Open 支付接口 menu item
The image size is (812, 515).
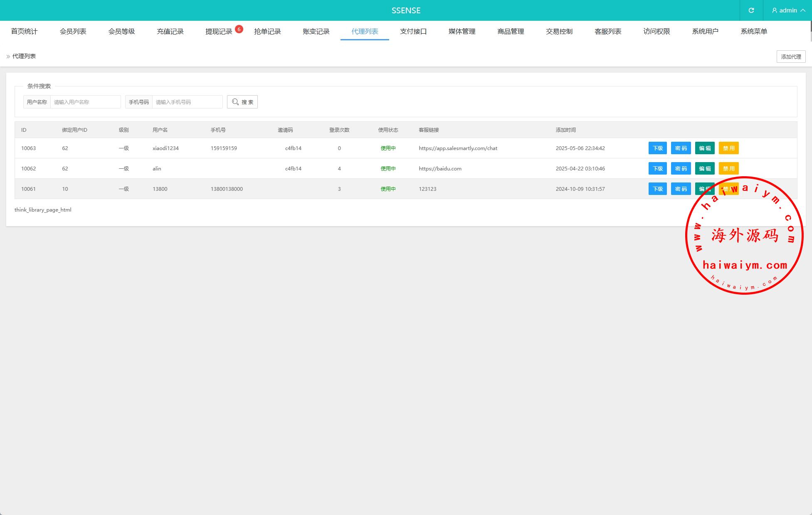point(413,31)
